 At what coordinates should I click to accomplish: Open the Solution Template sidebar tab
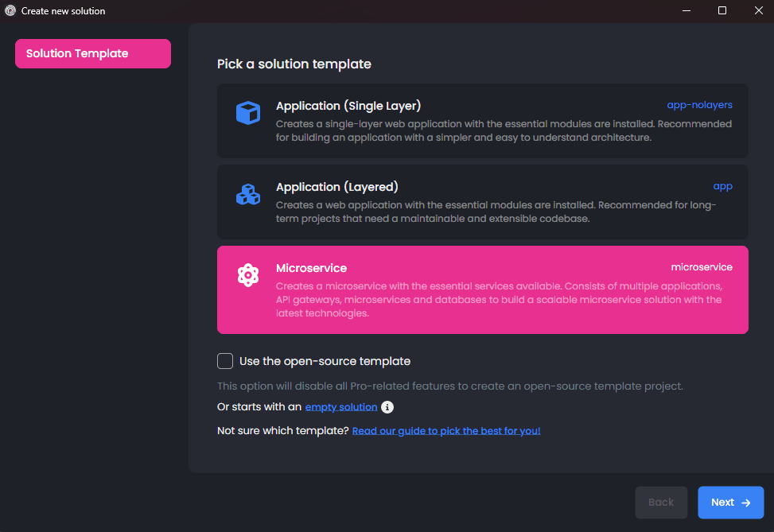93,53
